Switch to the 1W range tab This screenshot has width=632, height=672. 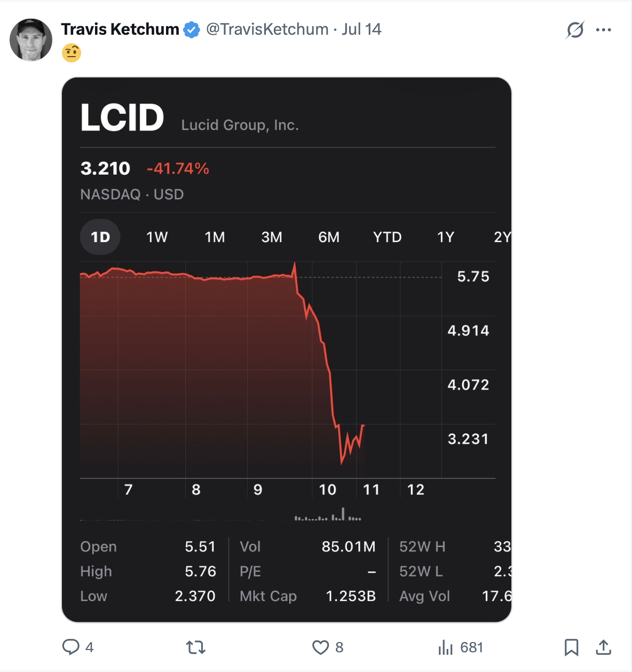pyautogui.click(x=157, y=237)
